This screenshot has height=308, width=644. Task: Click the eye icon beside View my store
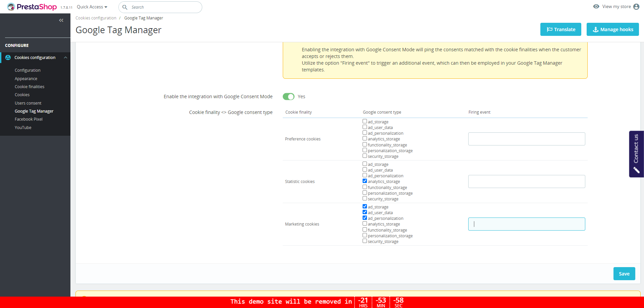[596, 6]
